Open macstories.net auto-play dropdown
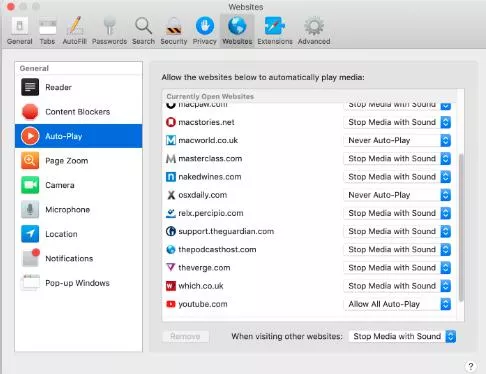This screenshot has height=374, width=486. [397, 122]
